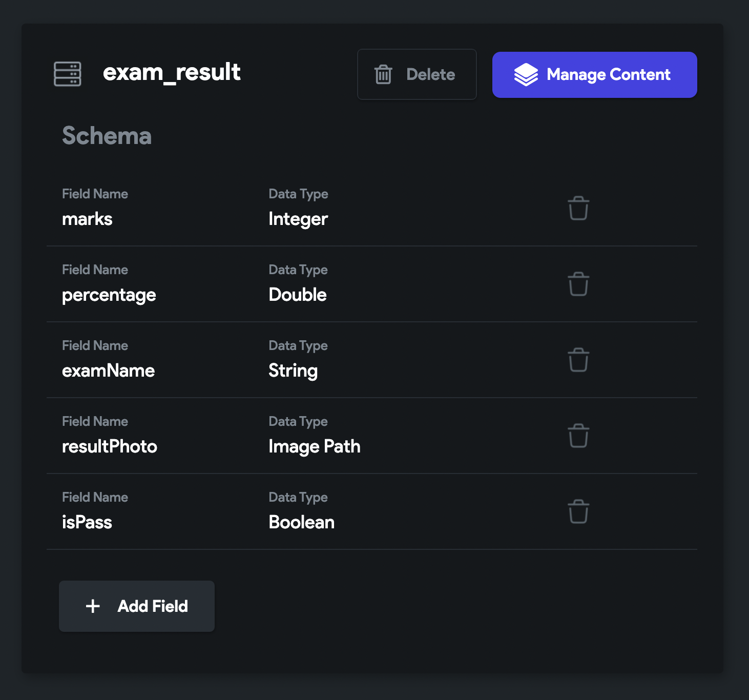Click the plus icon in Add Field

(93, 606)
